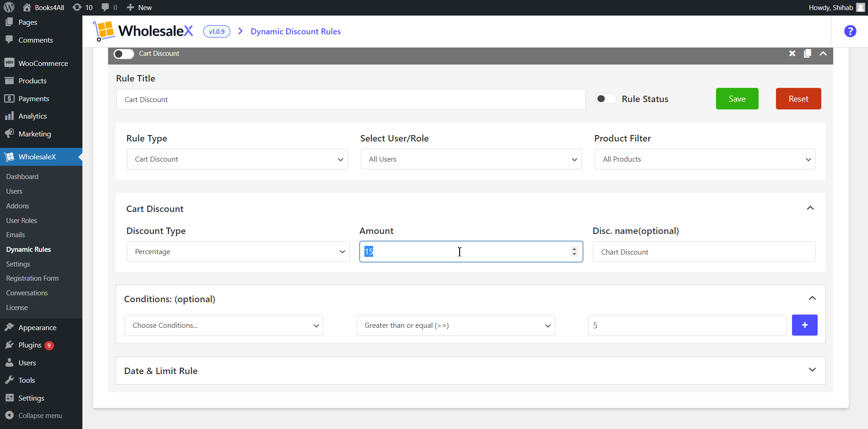This screenshot has width=868, height=429.
Task: Edit the Disc. name field
Action: 704,252
